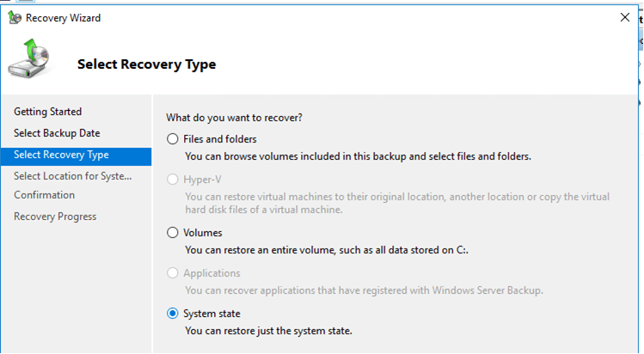Click the Volumes option label text

202,233
